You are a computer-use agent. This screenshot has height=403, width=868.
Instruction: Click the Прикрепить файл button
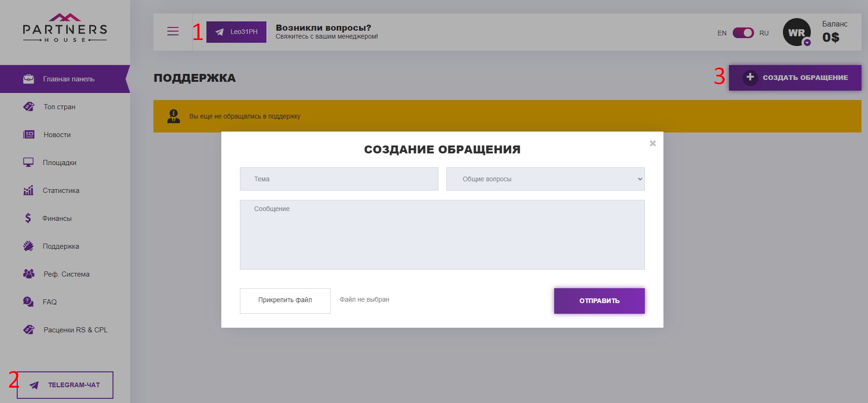click(x=285, y=300)
